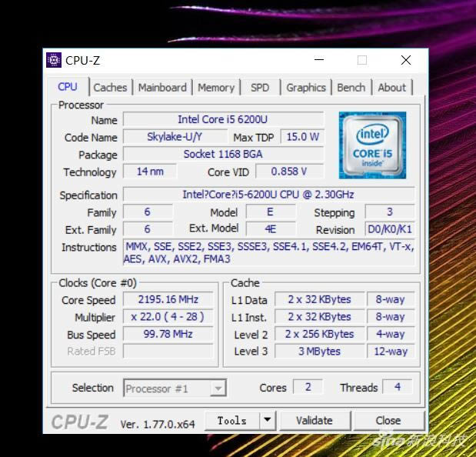Click the Max TDP value 15.0 W

(302, 137)
